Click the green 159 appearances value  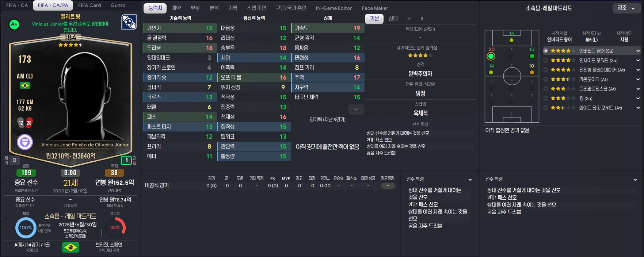[26, 173]
